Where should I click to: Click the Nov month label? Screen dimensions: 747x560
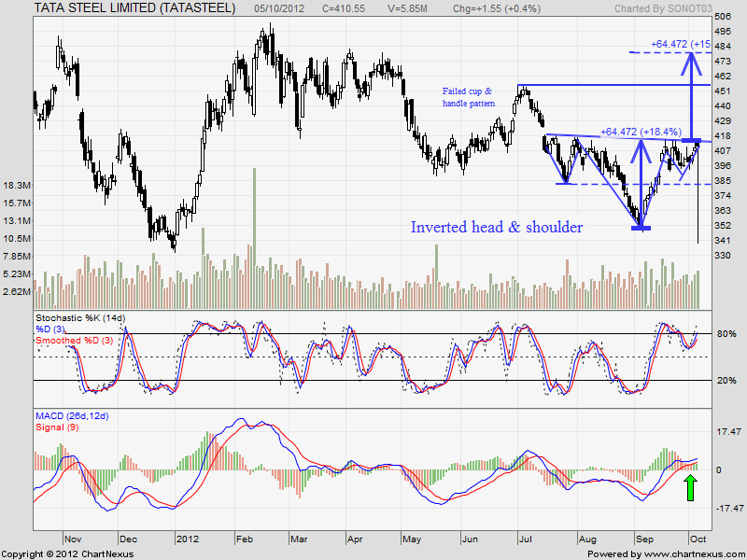tap(73, 539)
